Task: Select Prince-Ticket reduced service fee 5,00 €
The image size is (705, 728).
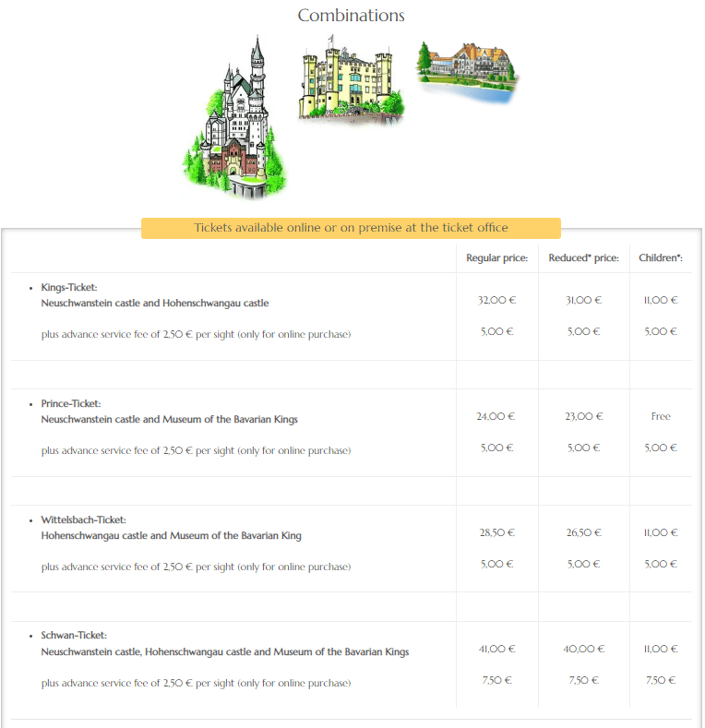Action: coord(584,448)
